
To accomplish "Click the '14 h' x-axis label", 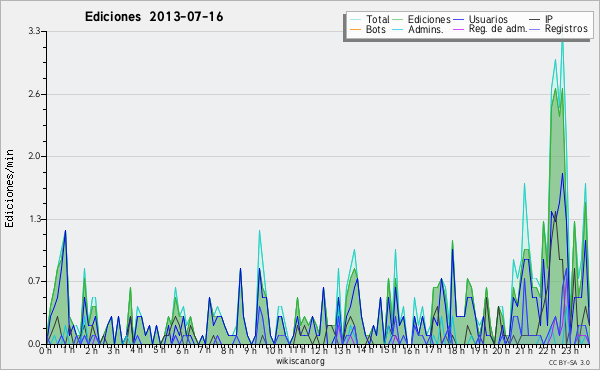I will coord(365,350).
